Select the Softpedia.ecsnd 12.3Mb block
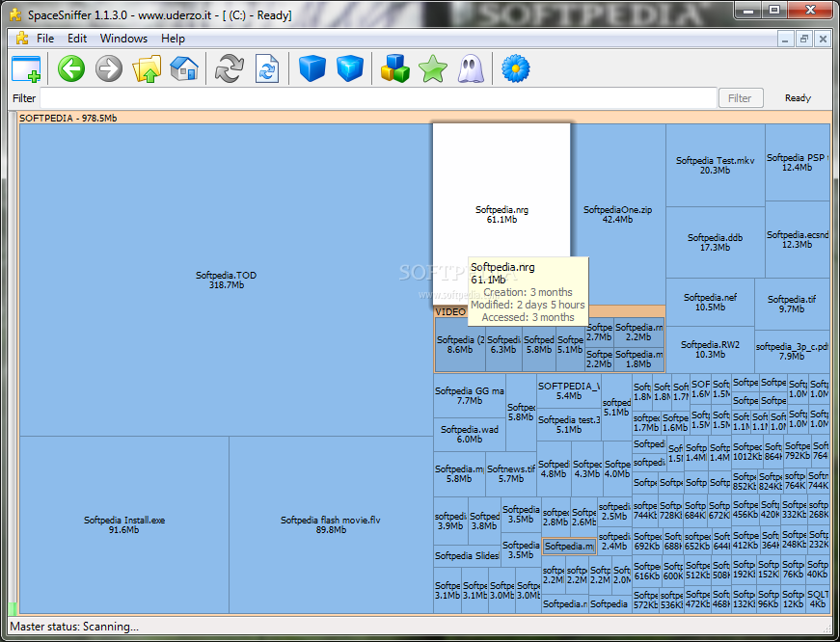Viewport: 840px width, 642px height. click(798, 239)
